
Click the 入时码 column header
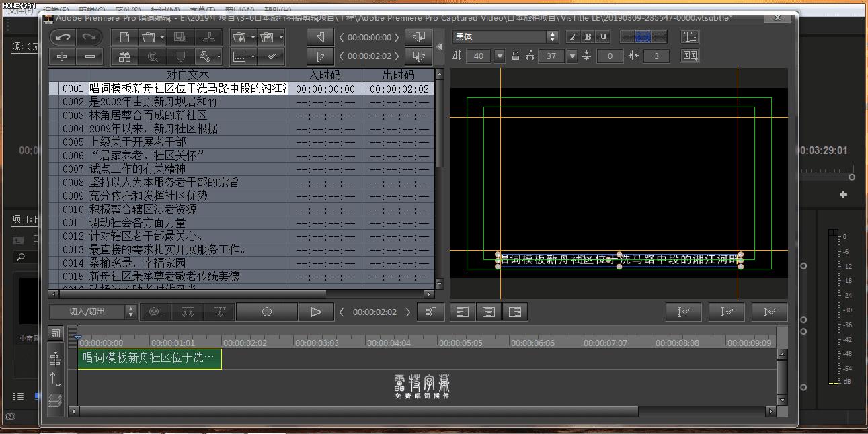(325, 75)
